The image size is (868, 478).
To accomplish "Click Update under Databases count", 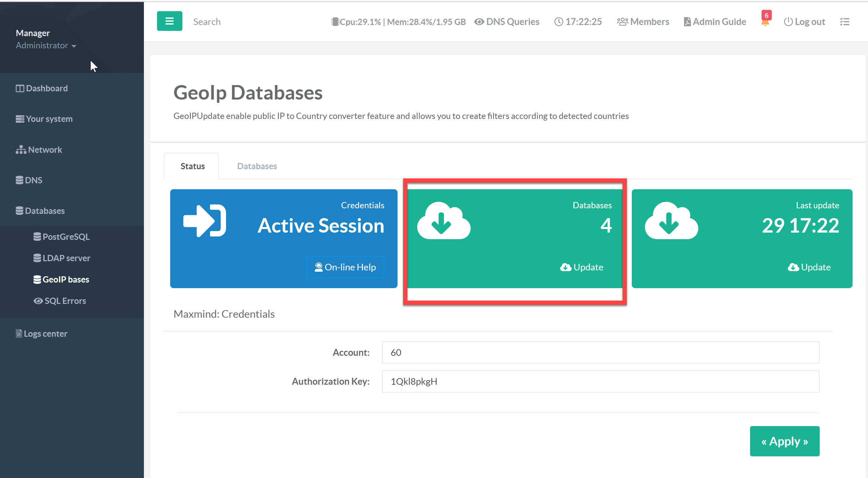I will 582,267.
